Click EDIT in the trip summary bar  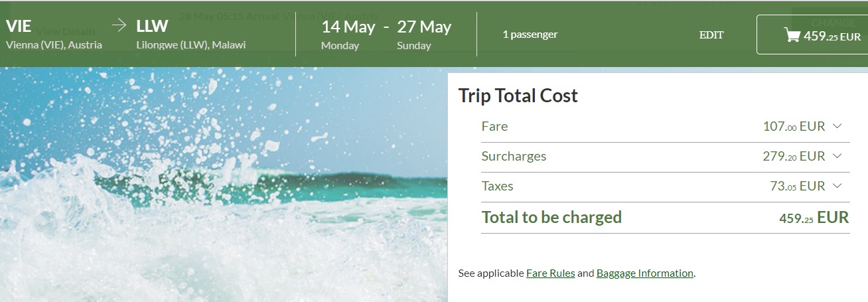711,35
